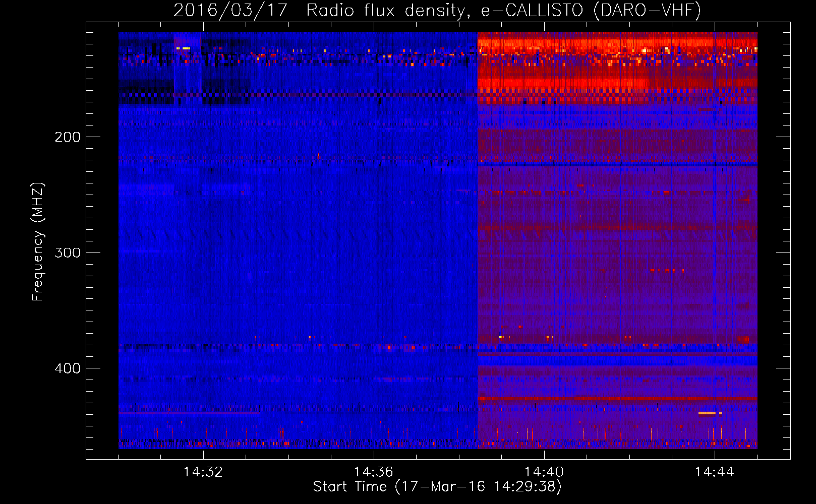The width and height of the screenshot is (816, 504).
Task: Click the '400' frequency tick label
Action: (x=68, y=368)
